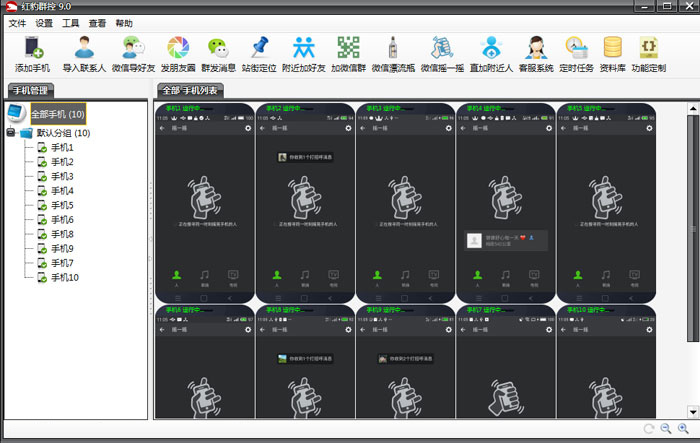700x443 pixels.
Task: Open 客服系统 customer service icon
Action: pos(536,47)
